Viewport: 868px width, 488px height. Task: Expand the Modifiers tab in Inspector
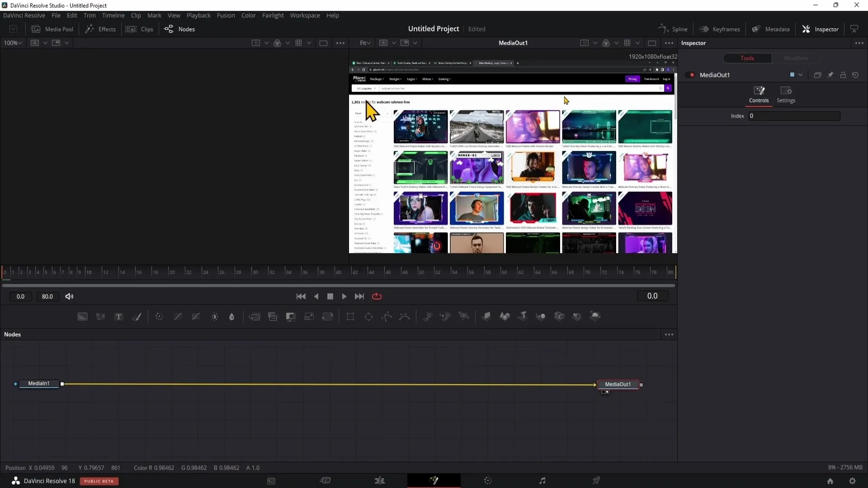point(796,57)
